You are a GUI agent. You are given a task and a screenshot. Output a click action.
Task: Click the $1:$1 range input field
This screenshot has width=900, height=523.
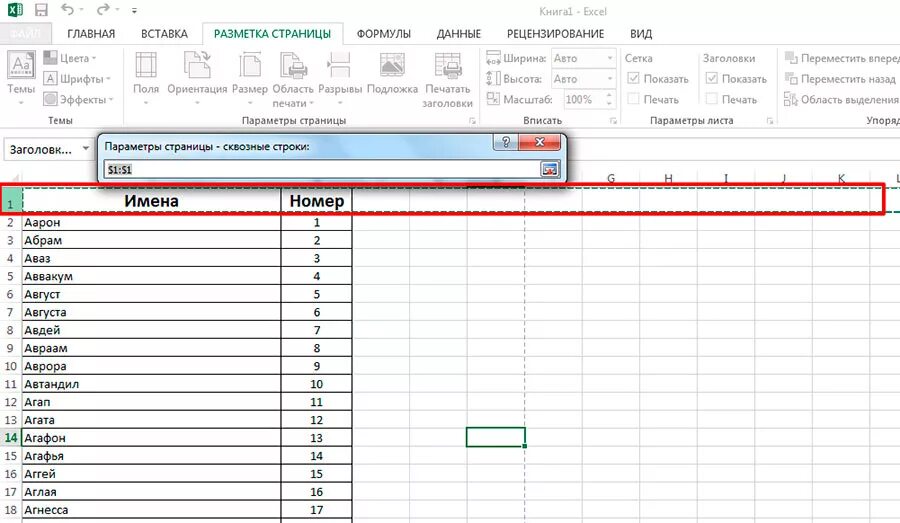[x=321, y=169]
